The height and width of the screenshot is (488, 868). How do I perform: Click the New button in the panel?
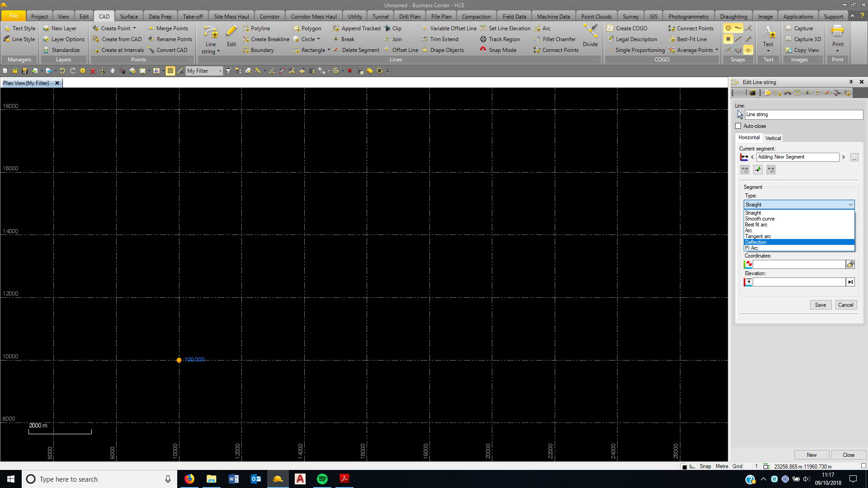tap(811, 455)
